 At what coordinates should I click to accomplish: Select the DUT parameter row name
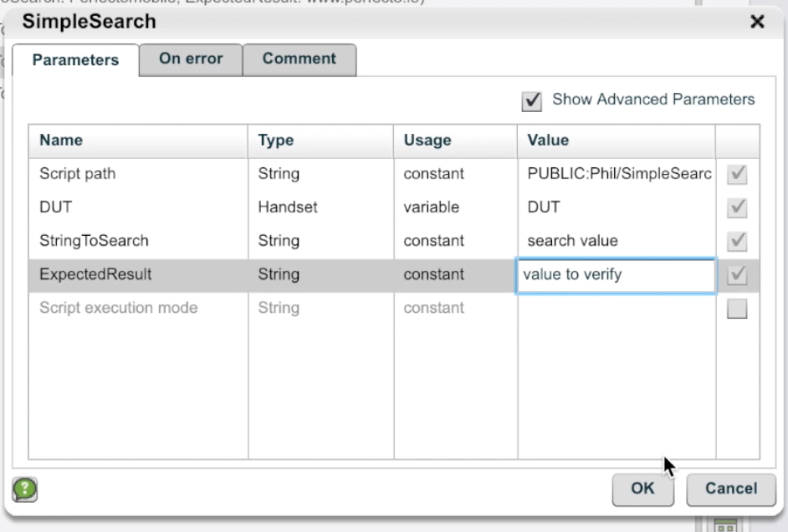(54, 207)
